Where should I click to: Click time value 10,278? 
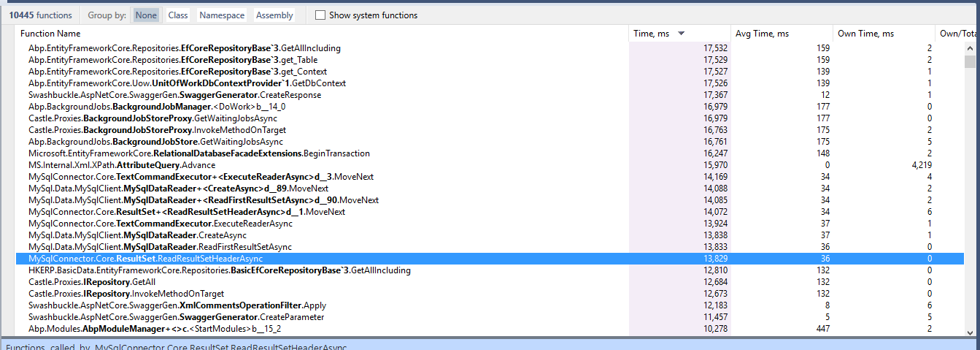(716, 329)
